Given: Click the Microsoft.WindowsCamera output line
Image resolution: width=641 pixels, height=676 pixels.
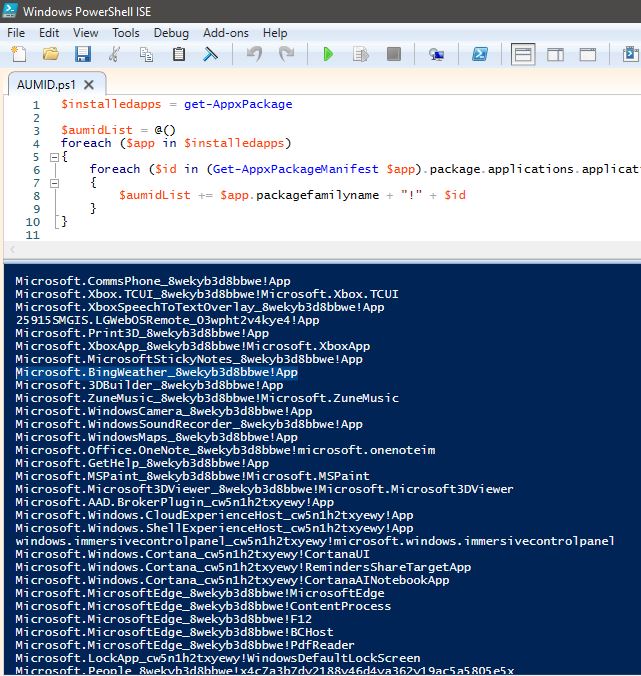Looking at the screenshot, I should [164, 411].
